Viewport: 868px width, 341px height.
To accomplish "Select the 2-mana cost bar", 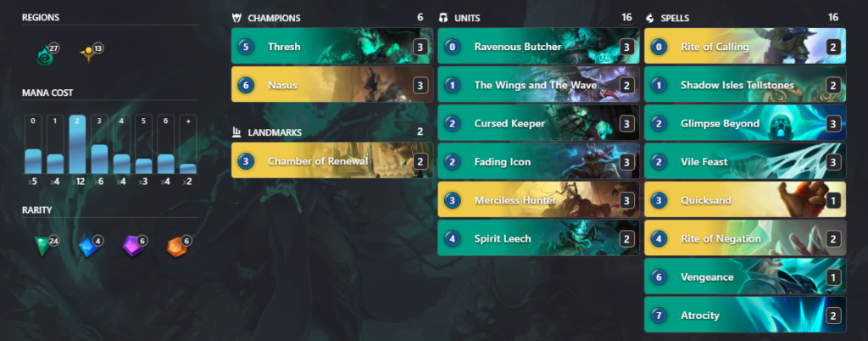I will click(77, 144).
